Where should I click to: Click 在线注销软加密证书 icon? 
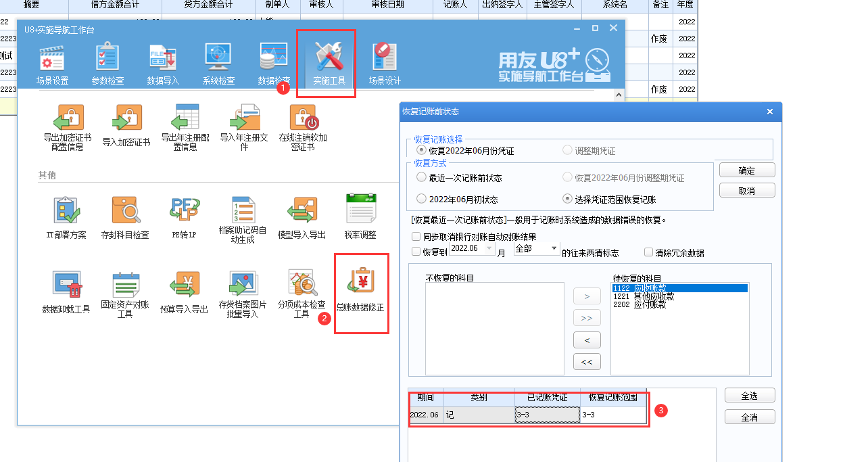click(x=303, y=118)
